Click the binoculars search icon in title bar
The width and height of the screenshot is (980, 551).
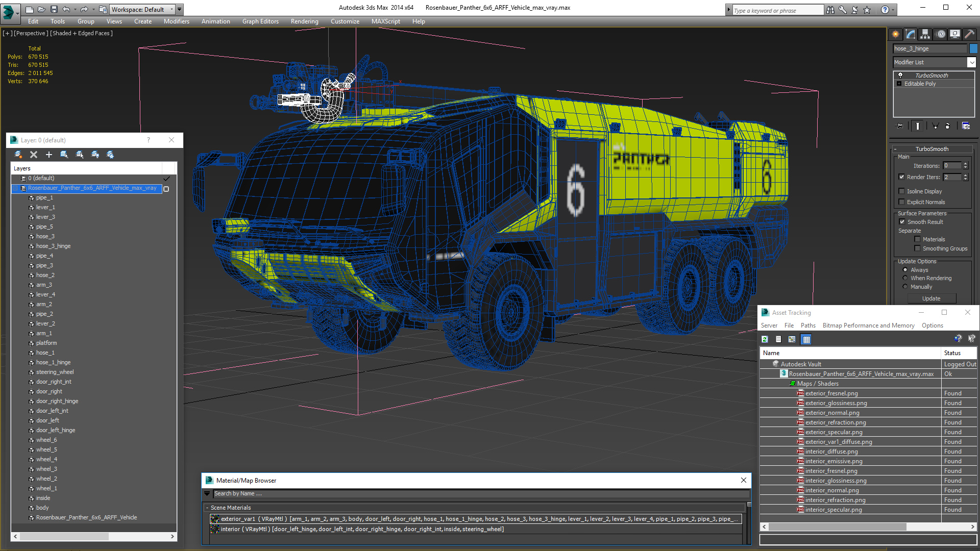coord(830,10)
